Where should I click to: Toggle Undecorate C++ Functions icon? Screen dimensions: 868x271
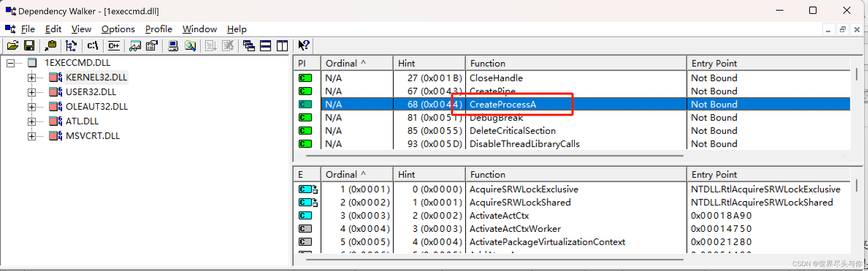(114, 46)
